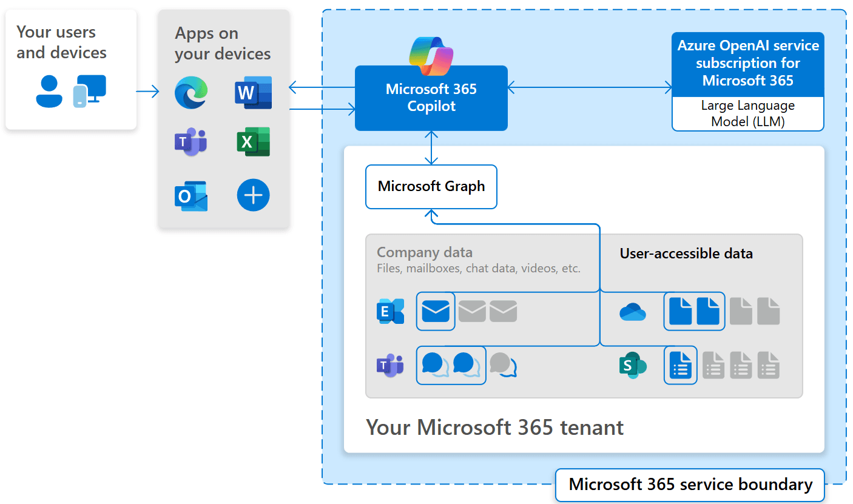Open the User-accessible data section

point(686,254)
